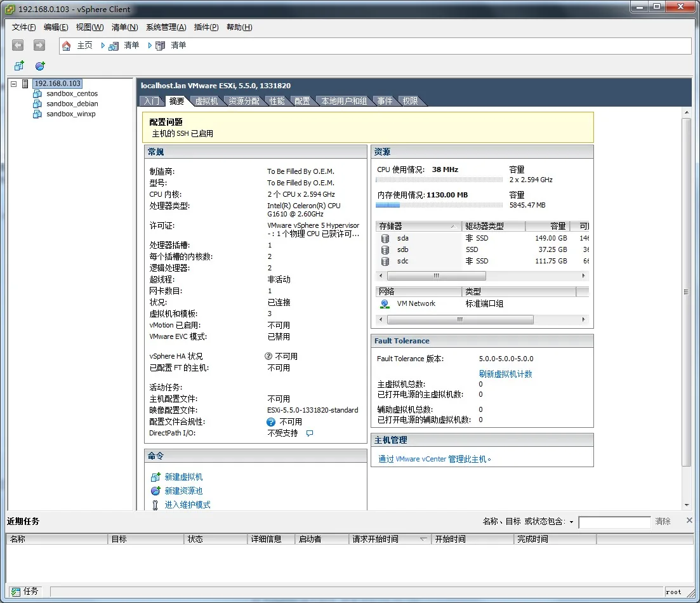Click the 主页 breadcrumb link

pyautogui.click(x=85, y=46)
